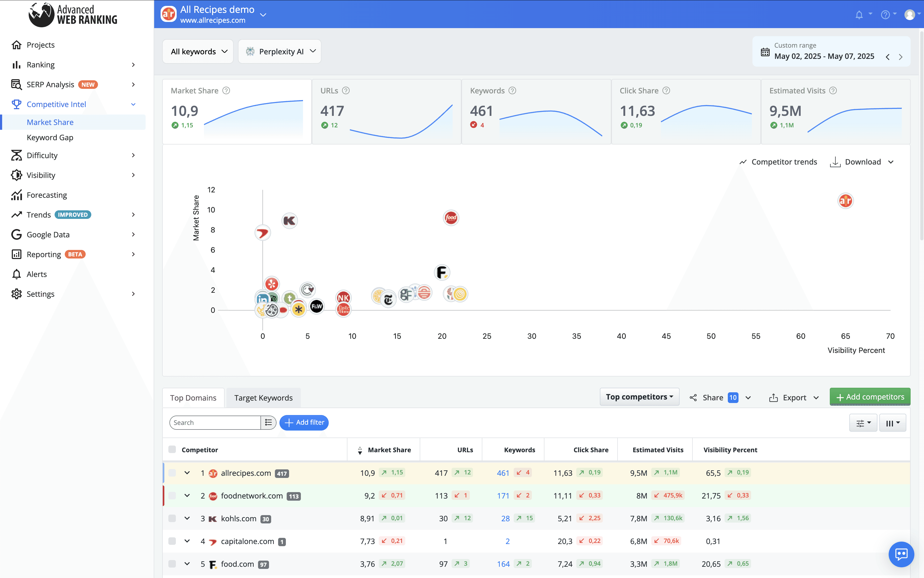This screenshot has height=578, width=924.
Task: Open the help question mark icon
Action: pyautogui.click(x=885, y=15)
